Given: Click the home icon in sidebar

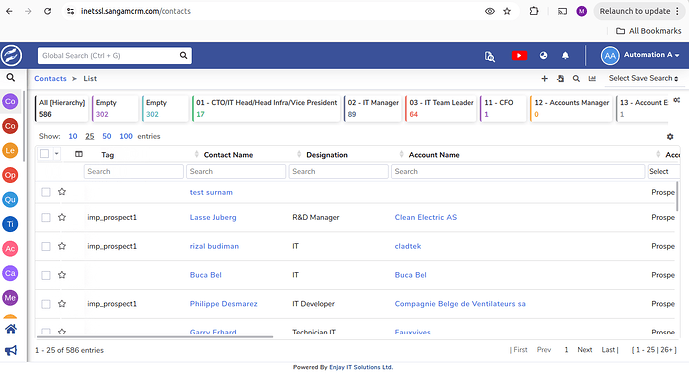Looking at the screenshot, I should [x=11, y=329].
